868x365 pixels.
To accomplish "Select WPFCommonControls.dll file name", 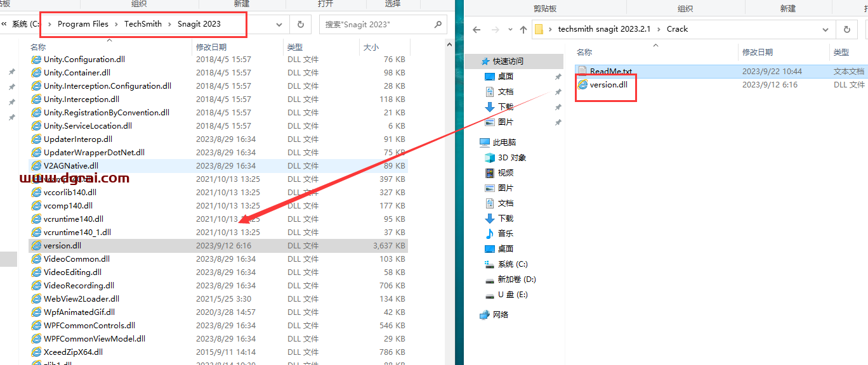I will point(89,326).
